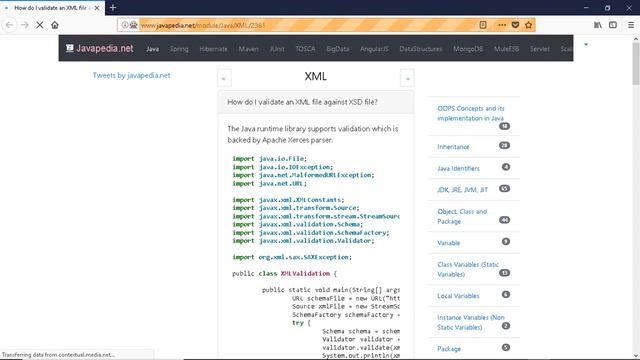The width and height of the screenshot is (640, 360).
Task: Open the Firefox hamburger menu
Action: (x=631, y=25)
